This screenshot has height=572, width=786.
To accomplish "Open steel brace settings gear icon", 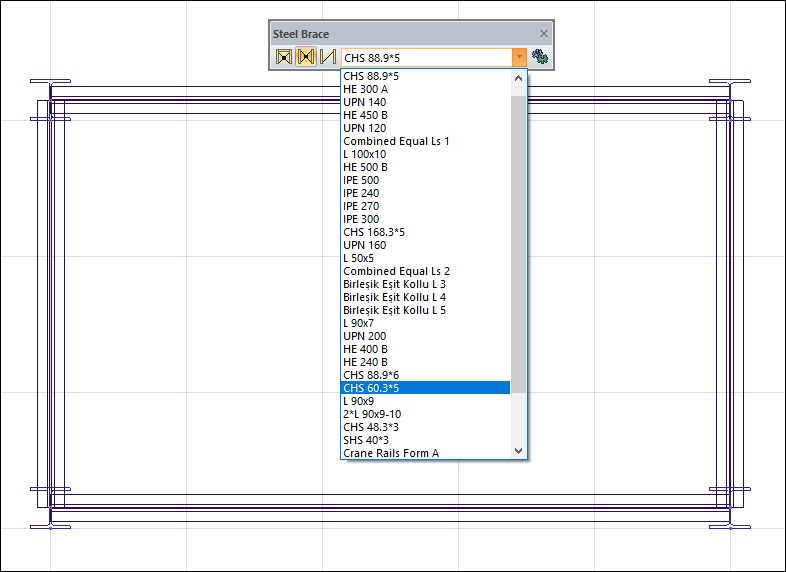I will point(540,57).
